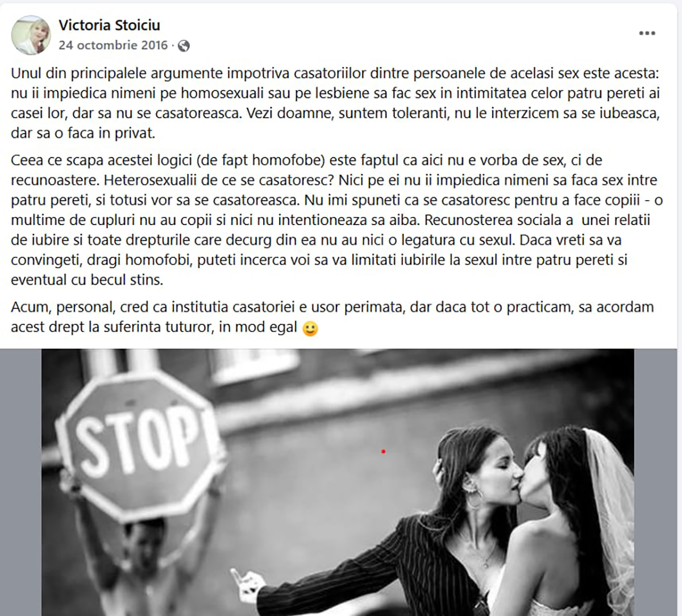Click the public globe privacy icon
This screenshot has width=682, height=616.
pyautogui.click(x=184, y=46)
